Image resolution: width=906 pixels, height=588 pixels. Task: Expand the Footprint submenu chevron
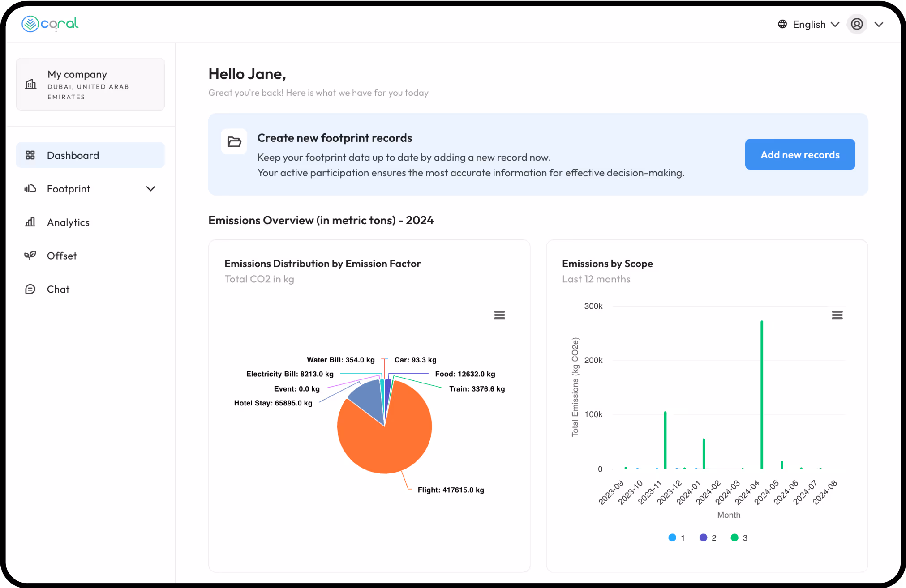pos(150,189)
